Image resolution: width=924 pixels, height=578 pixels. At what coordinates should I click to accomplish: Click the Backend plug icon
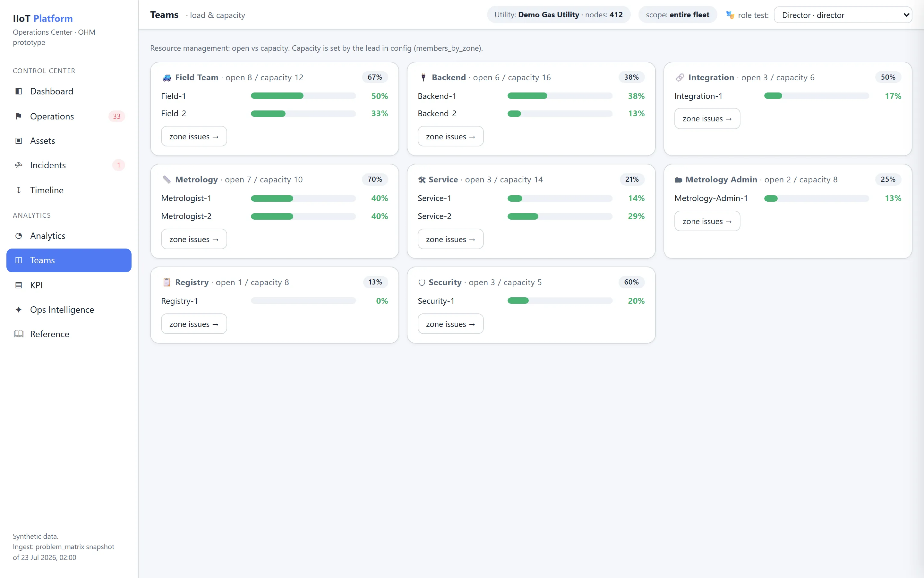pos(423,78)
